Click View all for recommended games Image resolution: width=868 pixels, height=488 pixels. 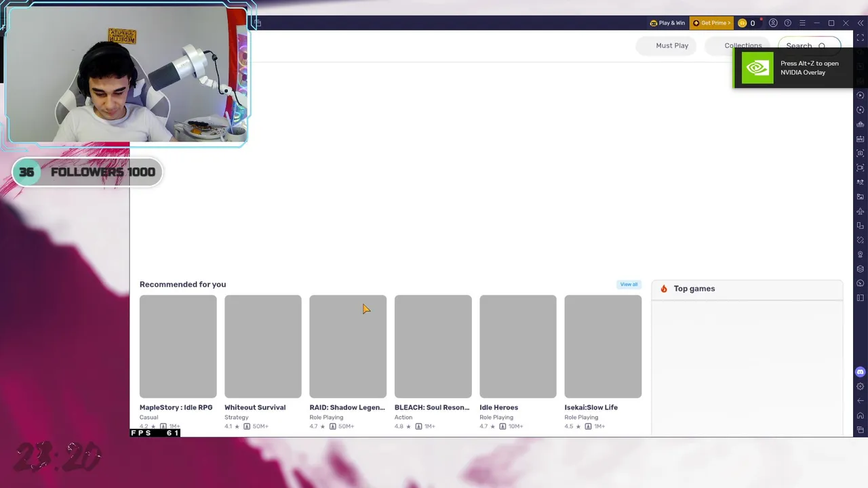(x=629, y=285)
